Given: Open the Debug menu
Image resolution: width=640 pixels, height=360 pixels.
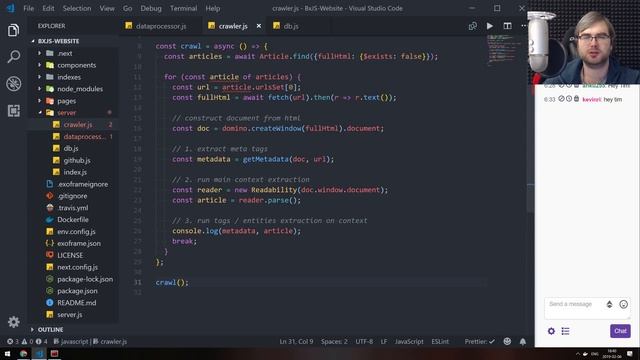Looking at the screenshot, I should [151, 8].
